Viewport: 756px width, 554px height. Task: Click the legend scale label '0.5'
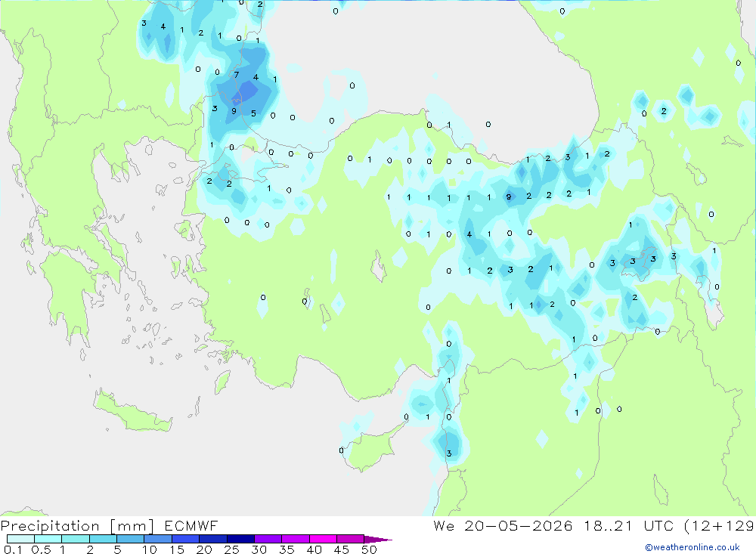pos(41,549)
